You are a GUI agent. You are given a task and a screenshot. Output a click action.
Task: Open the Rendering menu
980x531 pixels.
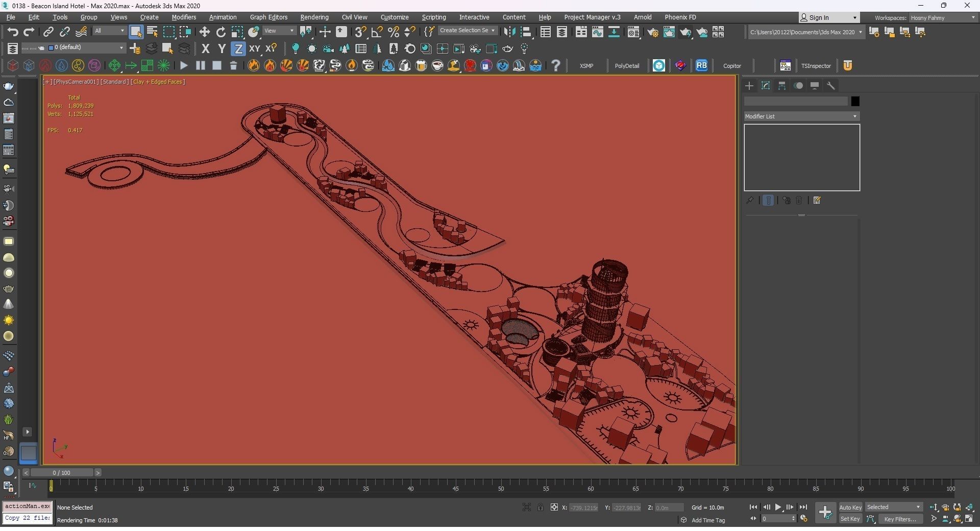pos(314,17)
